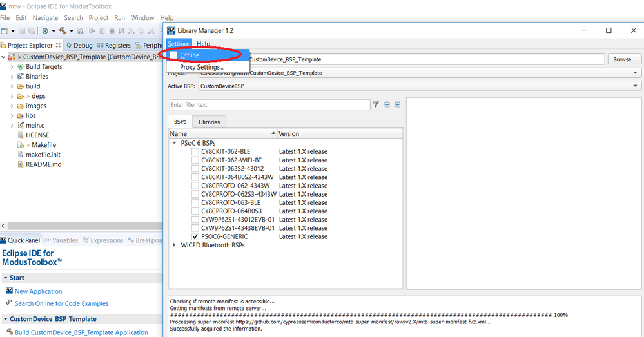Click the Build hammer icon
The image size is (644, 337).
point(63,30)
